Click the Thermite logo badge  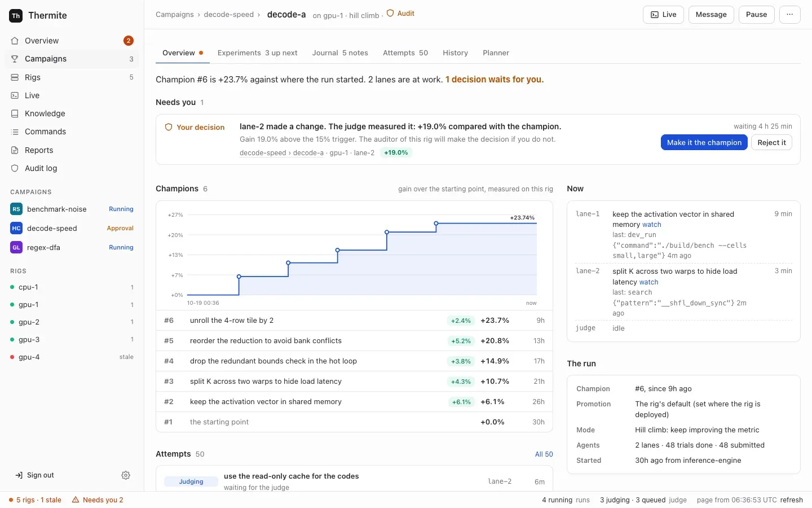click(x=16, y=16)
